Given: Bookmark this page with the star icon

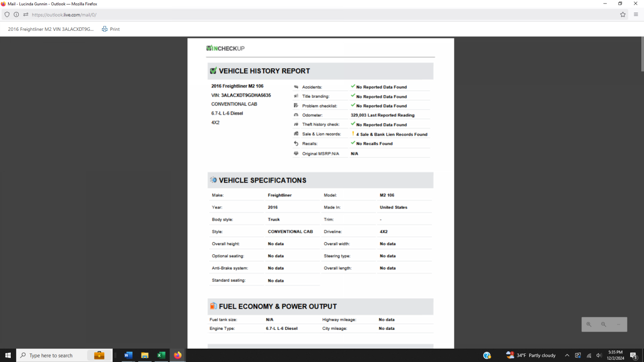Looking at the screenshot, I should tap(623, 15).
